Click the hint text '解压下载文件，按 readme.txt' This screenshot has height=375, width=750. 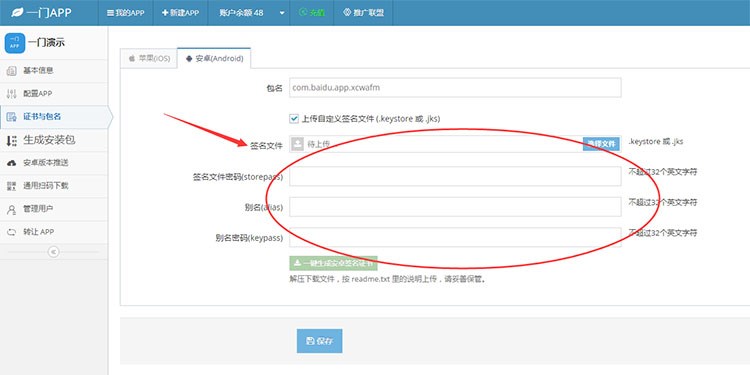coord(340,279)
